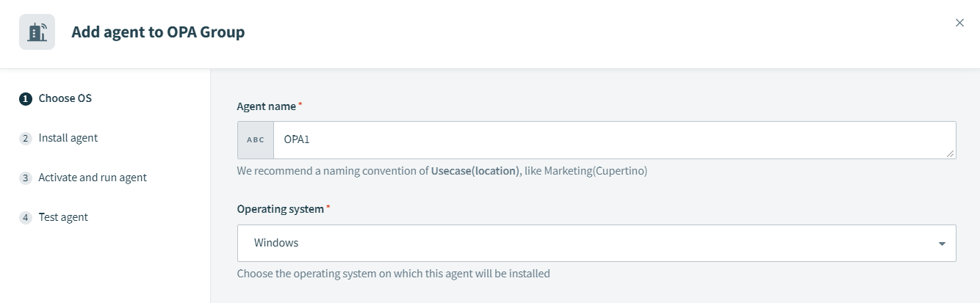
Task: Go to the Choose OS step
Action: (65, 98)
